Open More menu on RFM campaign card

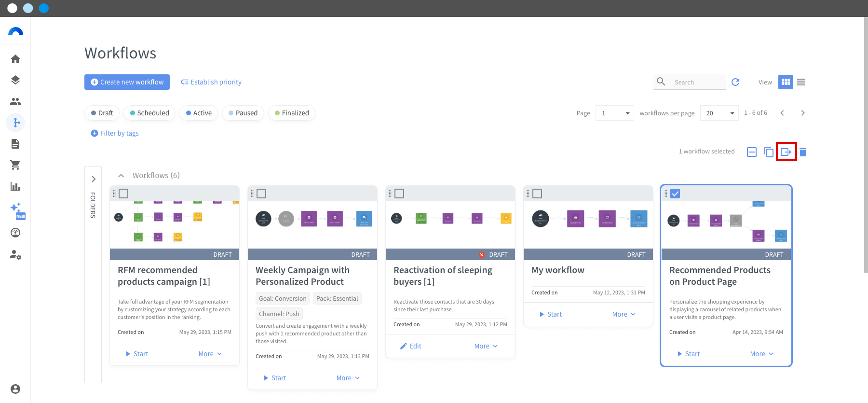tap(210, 354)
